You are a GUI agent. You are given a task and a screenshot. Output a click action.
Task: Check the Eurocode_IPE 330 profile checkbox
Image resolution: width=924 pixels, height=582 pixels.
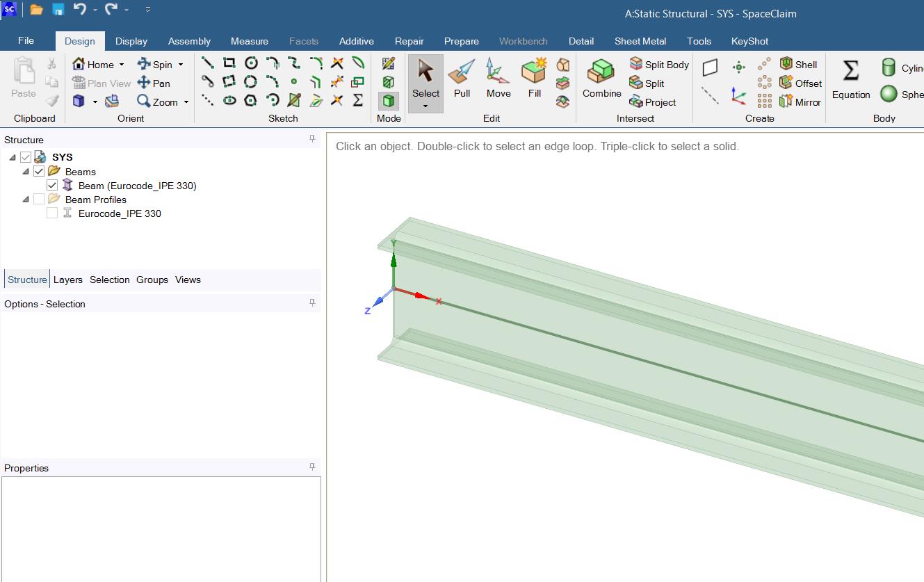(52, 213)
